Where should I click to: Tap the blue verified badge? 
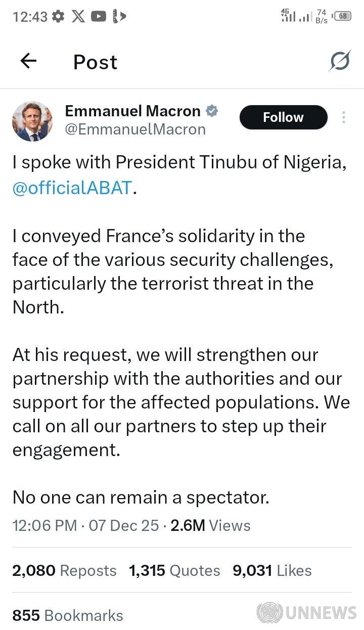[x=212, y=110]
